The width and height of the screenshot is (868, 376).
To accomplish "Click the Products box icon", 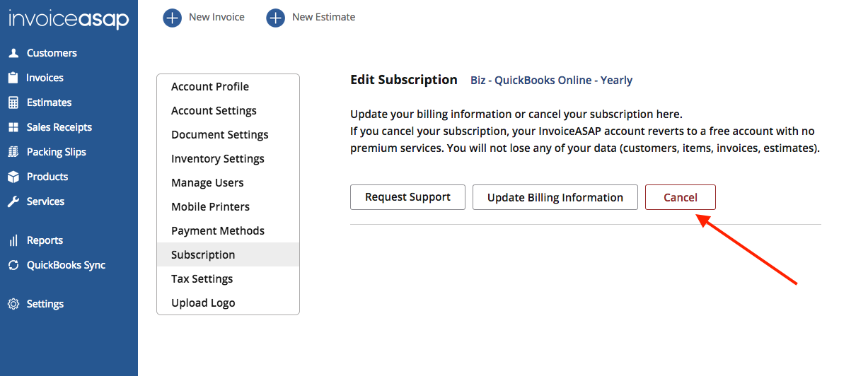I will click(x=13, y=177).
